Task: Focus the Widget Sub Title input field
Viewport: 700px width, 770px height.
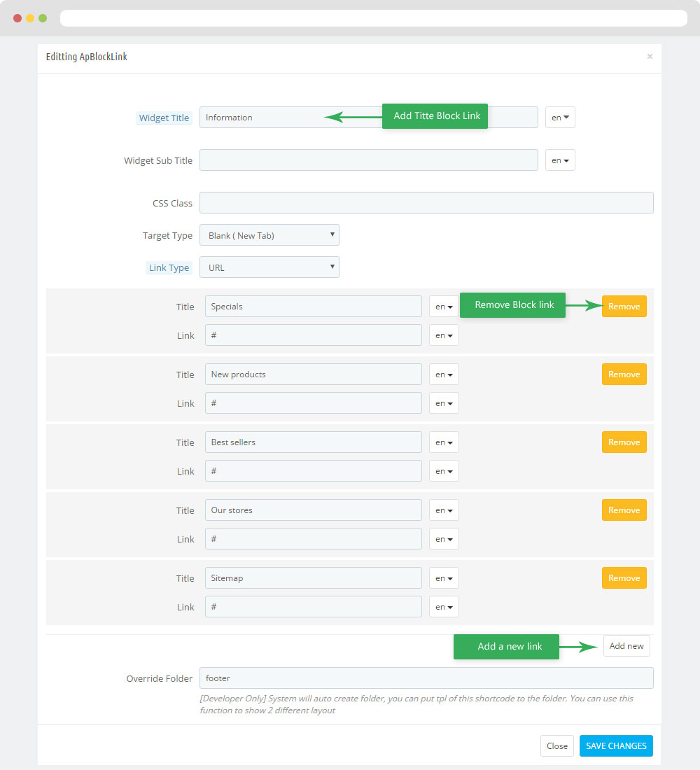Action: [368, 160]
